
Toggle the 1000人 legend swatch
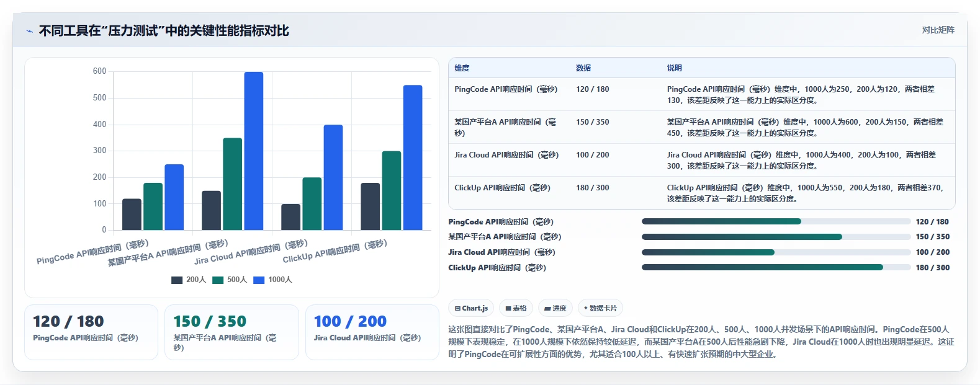(259, 280)
